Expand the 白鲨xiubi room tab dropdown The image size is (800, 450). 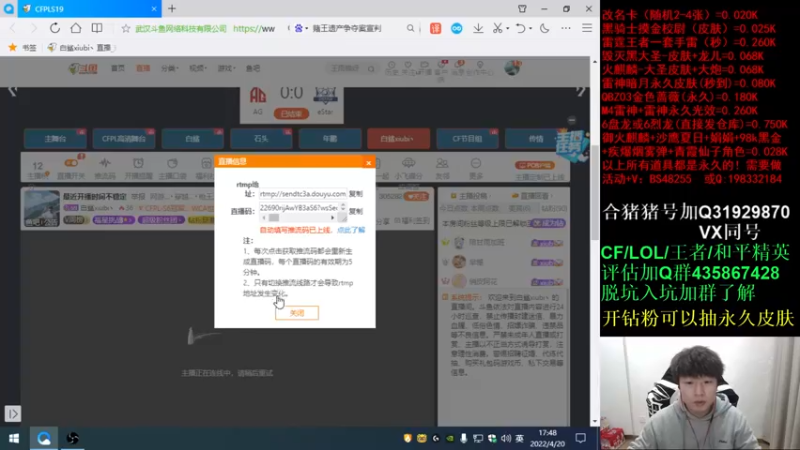[x=398, y=139]
